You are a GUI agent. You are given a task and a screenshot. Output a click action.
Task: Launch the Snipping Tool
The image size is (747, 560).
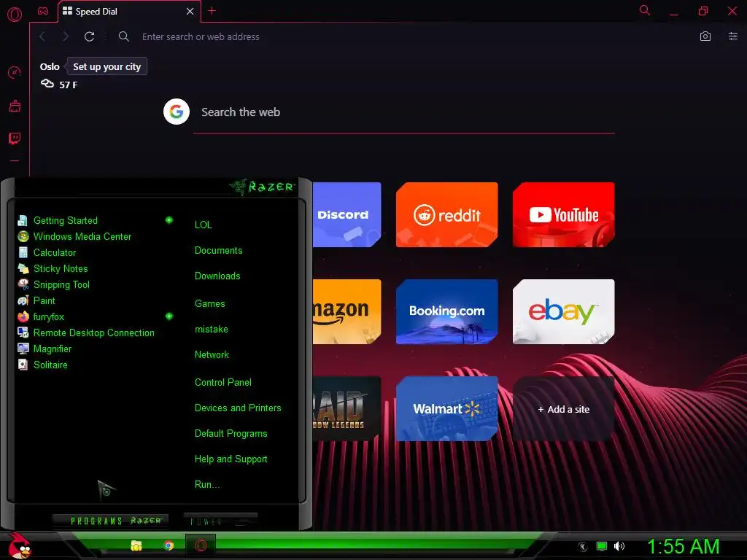61,285
